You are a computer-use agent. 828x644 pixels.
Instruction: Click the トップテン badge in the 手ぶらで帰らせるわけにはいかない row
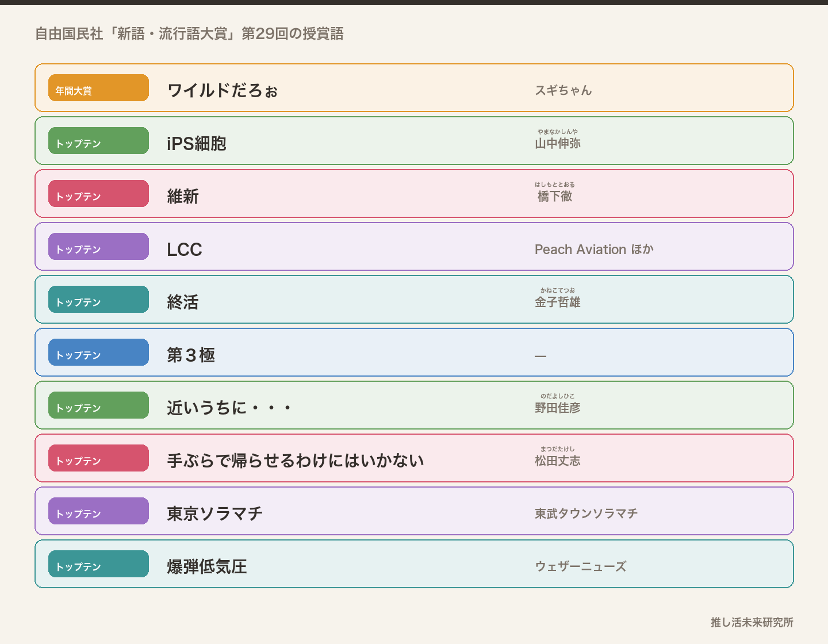click(98, 458)
